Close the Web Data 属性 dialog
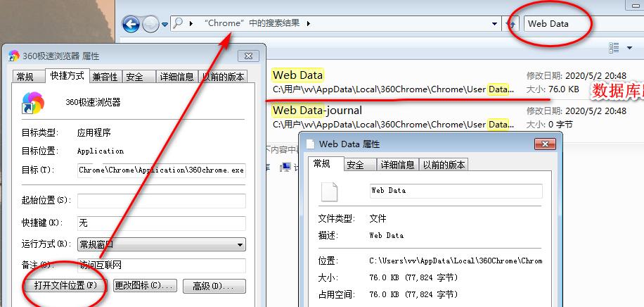 (x=545, y=144)
